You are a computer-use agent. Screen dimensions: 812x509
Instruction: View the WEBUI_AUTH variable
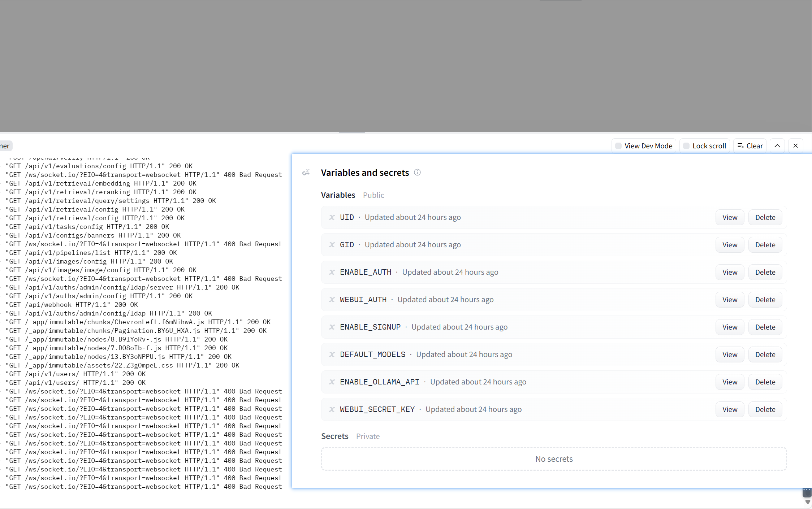click(730, 300)
